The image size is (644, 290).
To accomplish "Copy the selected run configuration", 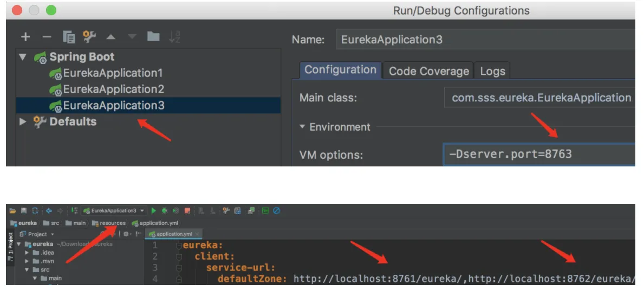I will (x=69, y=37).
